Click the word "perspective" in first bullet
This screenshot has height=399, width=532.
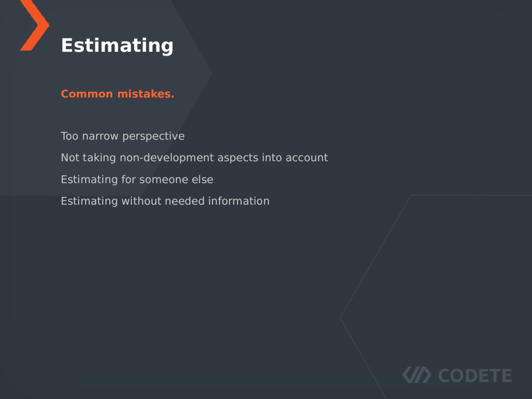pos(153,137)
